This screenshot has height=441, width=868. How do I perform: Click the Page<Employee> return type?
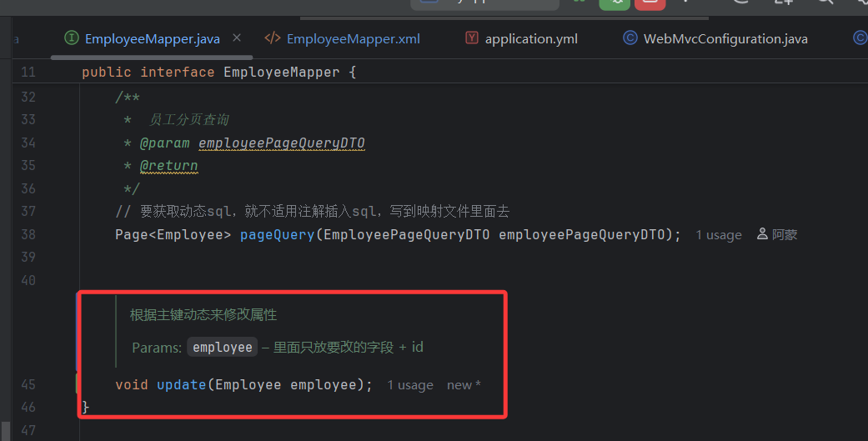(x=173, y=234)
